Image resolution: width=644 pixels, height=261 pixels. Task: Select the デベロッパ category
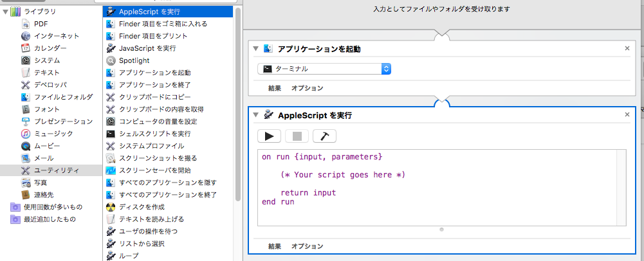tap(50, 85)
